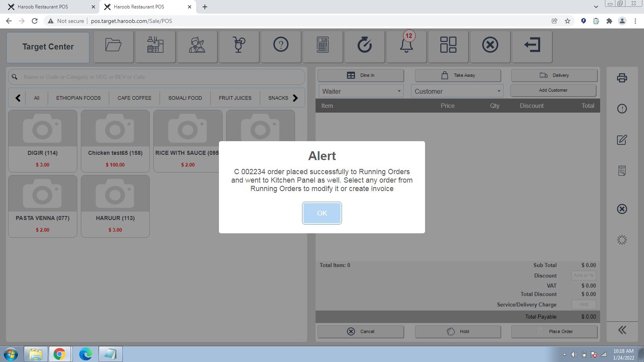Viewport: 644px width, 362px height.
Task: Choose Take Away order type
Action: (458, 75)
